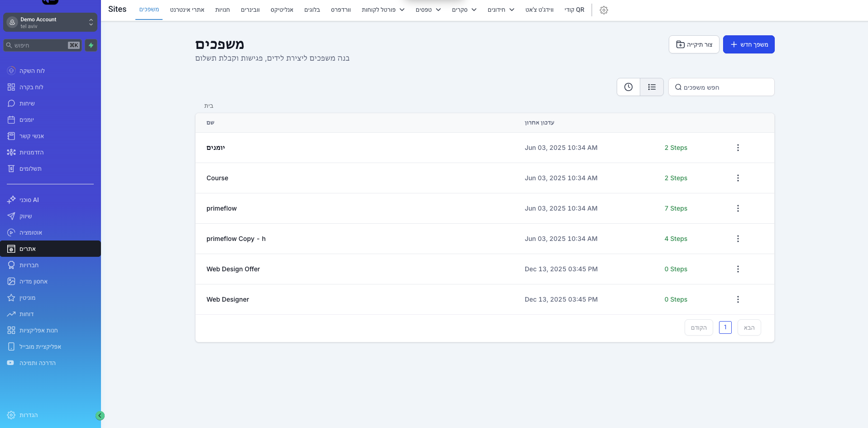Expand the חידונים quizzes dropdown
The image size is (868, 428).
pyautogui.click(x=501, y=10)
